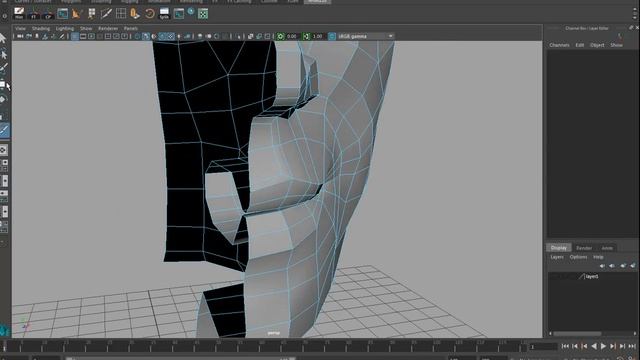Open the Panels menu
The width and height of the screenshot is (640, 360).
[131, 29]
